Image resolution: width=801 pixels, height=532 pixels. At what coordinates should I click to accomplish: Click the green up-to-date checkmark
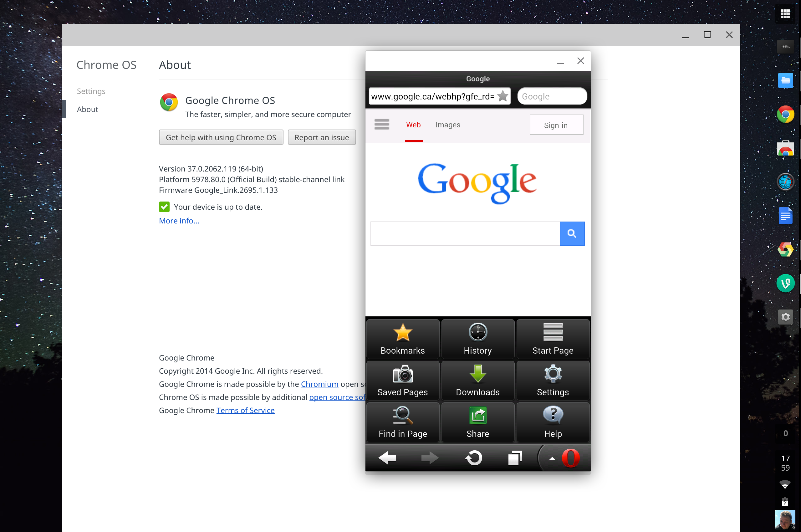(x=165, y=206)
